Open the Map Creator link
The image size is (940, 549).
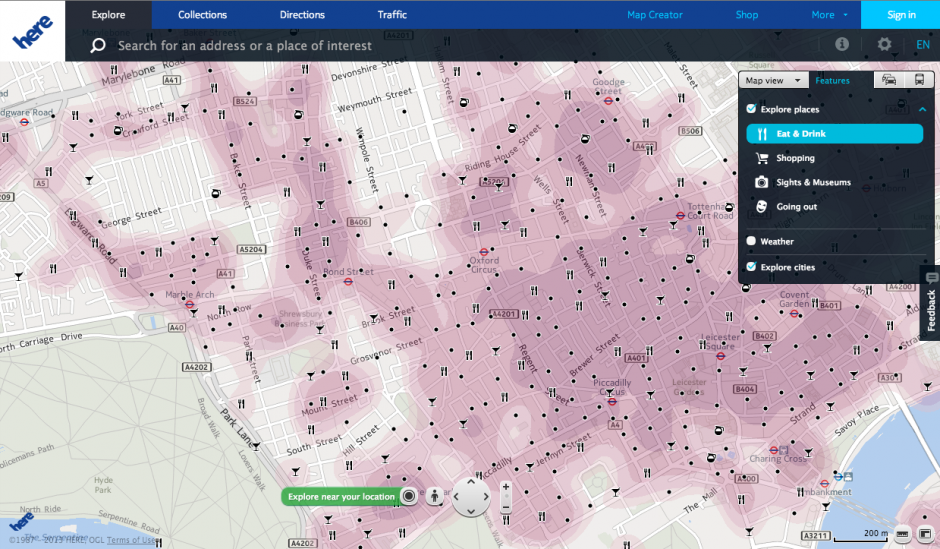click(655, 15)
